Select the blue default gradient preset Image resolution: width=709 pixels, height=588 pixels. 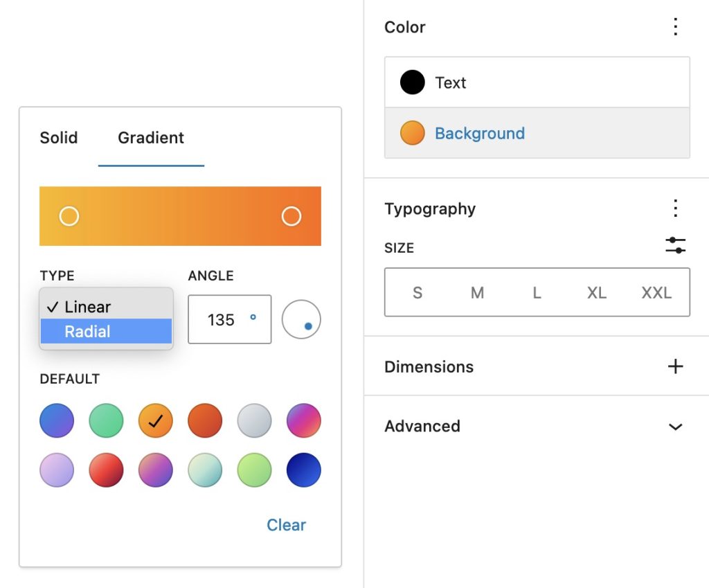[x=56, y=420]
